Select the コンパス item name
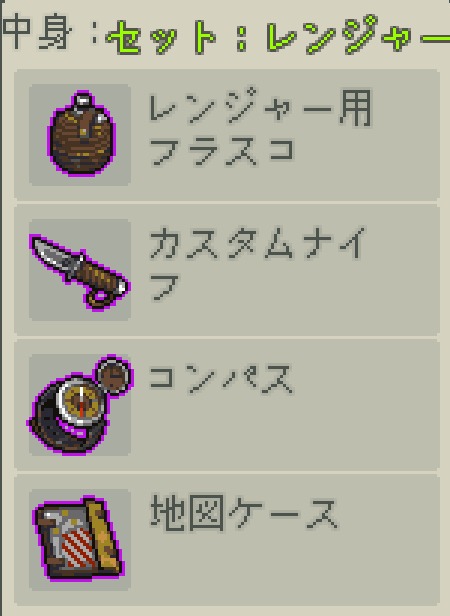The width and height of the screenshot is (450, 616). tap(221, 379)
